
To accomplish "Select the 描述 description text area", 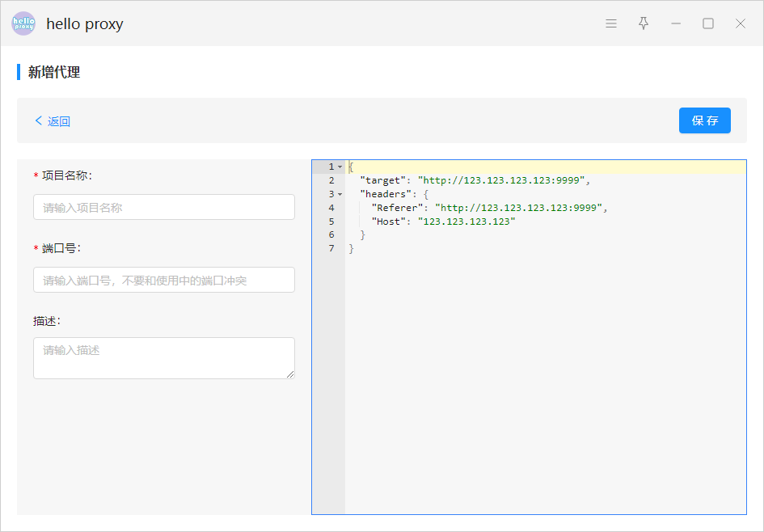I will [x=163, y=357].
